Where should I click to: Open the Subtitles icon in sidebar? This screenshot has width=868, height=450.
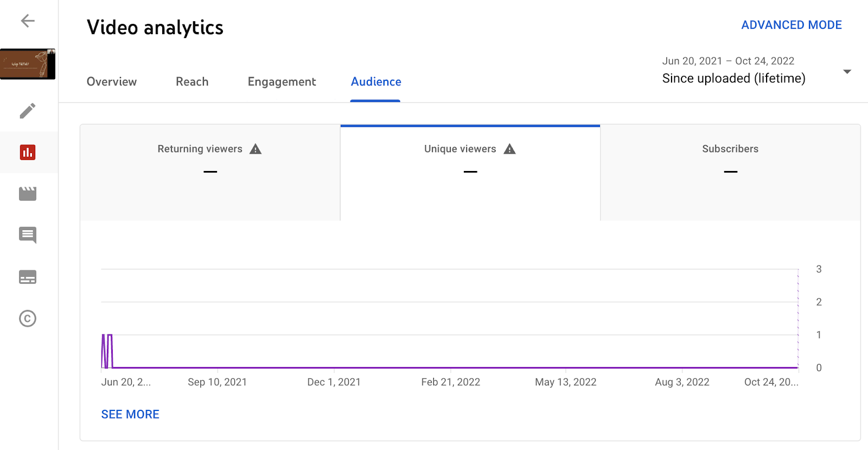pos(28,277)
